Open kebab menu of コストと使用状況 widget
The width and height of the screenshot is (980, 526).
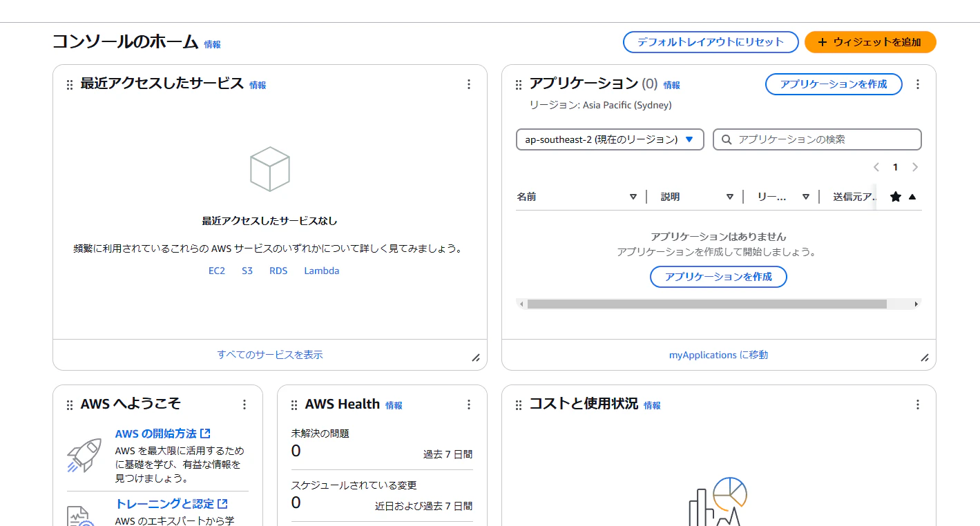918,405
